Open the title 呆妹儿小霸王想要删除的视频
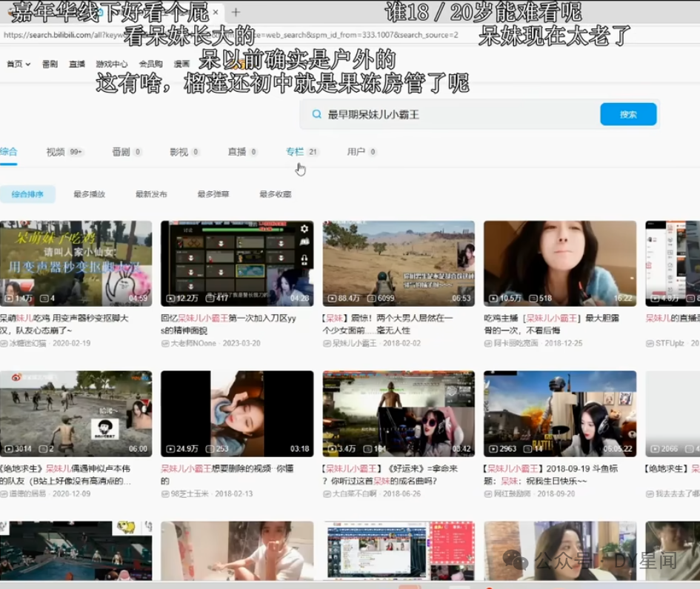The image size is (700, 589). 227,475
